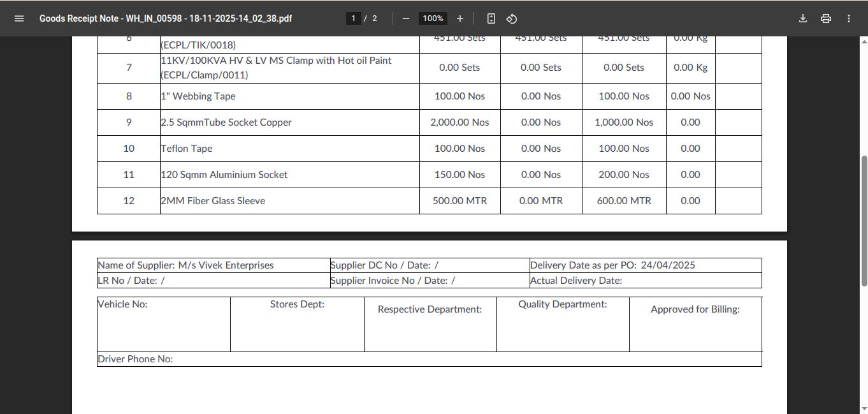Download the Goods Receipt Note PDF
The image size is (868, 414).
point(803,18)
